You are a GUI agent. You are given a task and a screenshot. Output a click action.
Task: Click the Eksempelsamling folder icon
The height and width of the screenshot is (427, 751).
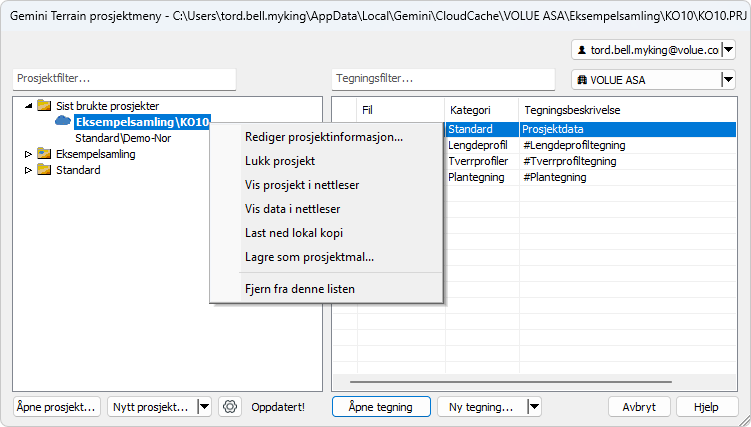click(x=44, y=154)
